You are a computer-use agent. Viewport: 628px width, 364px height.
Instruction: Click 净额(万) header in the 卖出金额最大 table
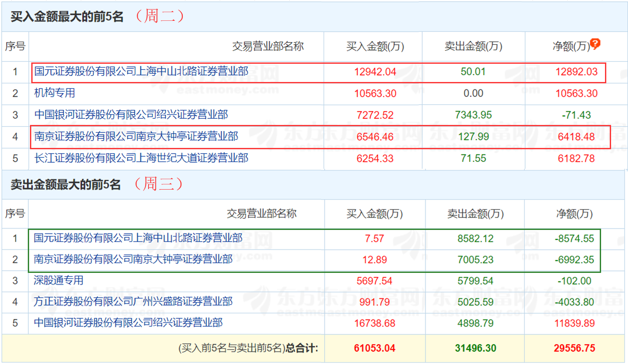point(575,213)
